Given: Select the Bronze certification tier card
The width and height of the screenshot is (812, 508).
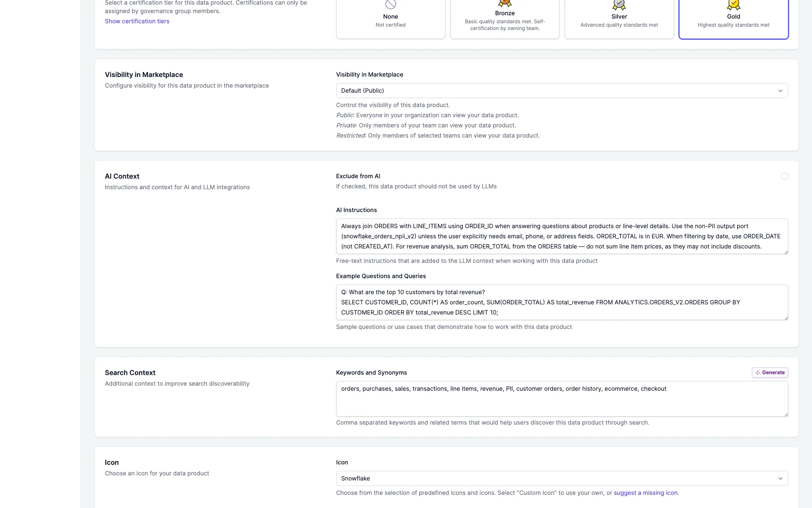Looking at the screenshot, I should (x=505, y=19).
